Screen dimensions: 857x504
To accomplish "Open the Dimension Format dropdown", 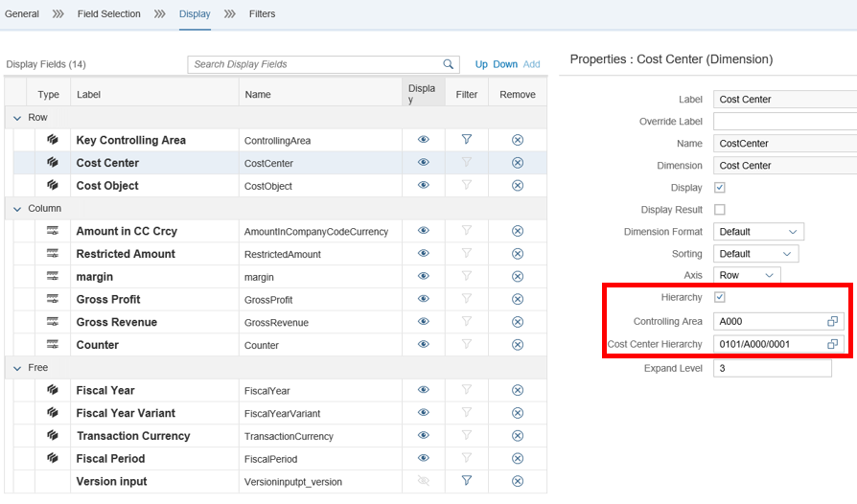I will coord(758,232).
